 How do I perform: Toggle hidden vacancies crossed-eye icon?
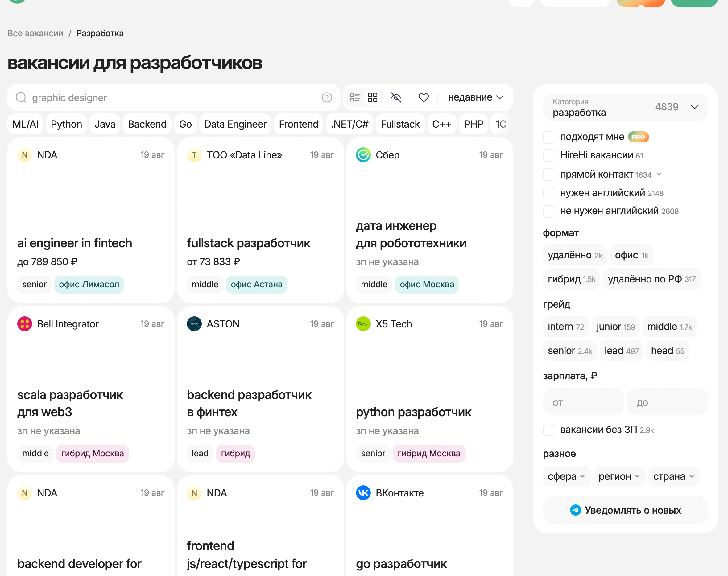click(396, 97)
